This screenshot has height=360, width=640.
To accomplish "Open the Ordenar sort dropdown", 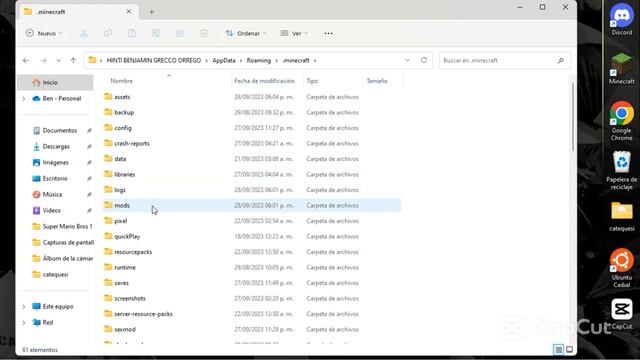I will tap(246, 33).
